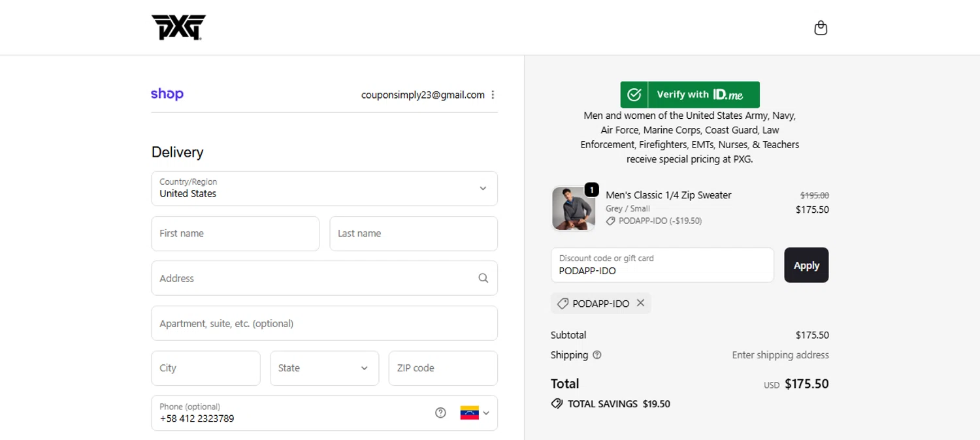The height and width of the screenshot is (440, 980).
Task: Click the Shop Pay logo
Action: point(167,94)
